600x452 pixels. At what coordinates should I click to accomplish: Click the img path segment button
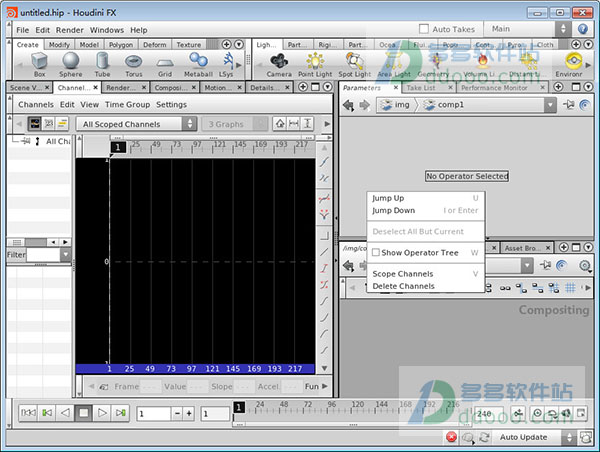coord(396,105)
